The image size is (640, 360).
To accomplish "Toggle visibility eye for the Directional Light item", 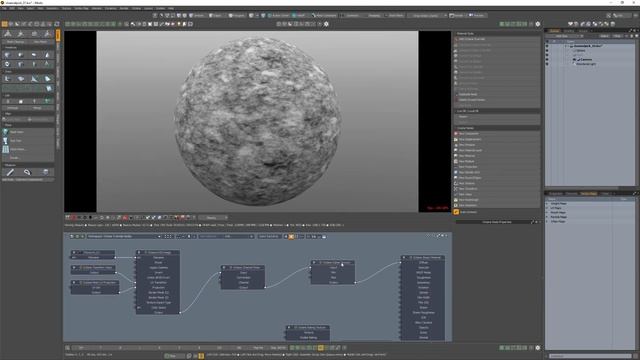I will pyautogui.click(x=547, y=64).
